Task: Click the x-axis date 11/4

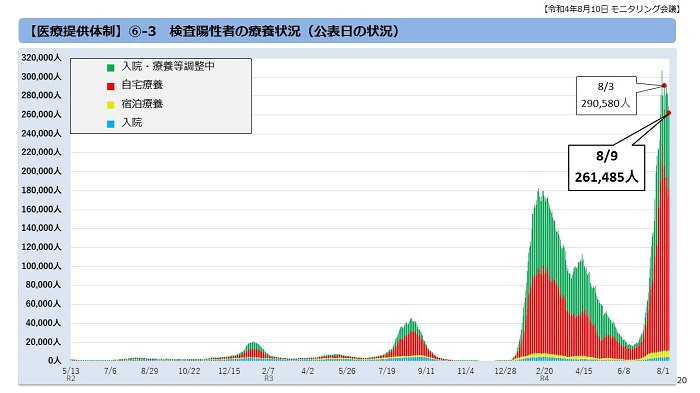Action: click(x=466, y=371)
